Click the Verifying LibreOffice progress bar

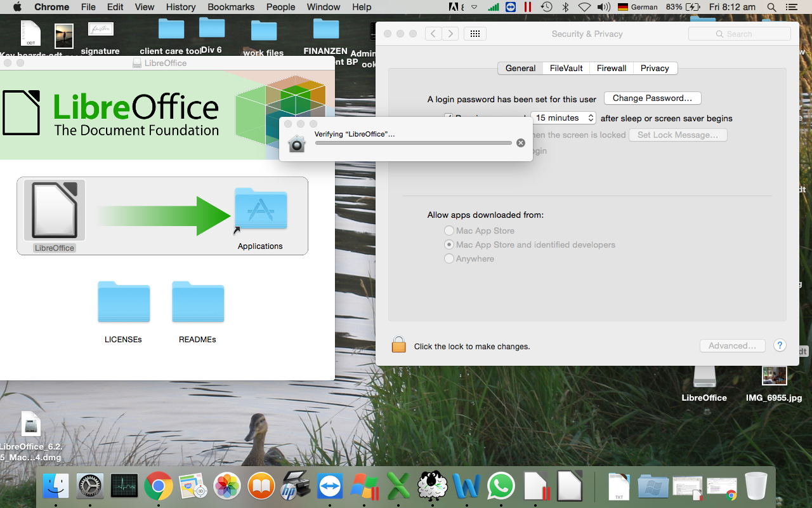pyautogui.click(x=412, y=143)
